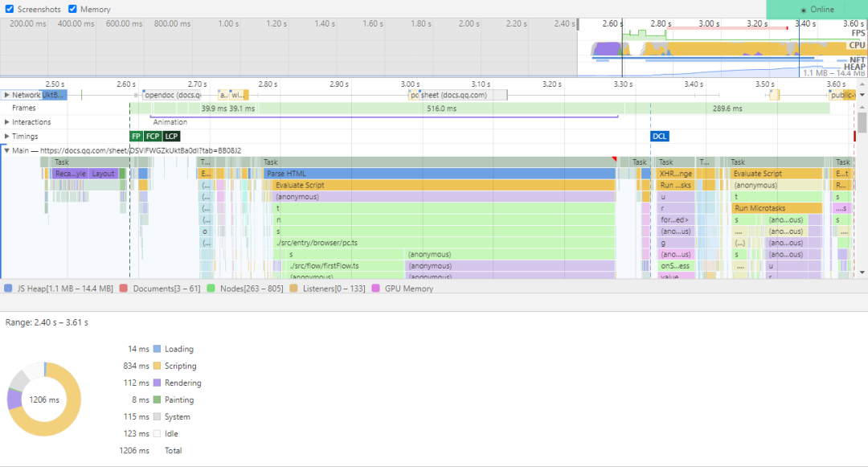868x467 pixels.
Task: Toggle GPU Memory counter checkbox
Action: point(376,289)
